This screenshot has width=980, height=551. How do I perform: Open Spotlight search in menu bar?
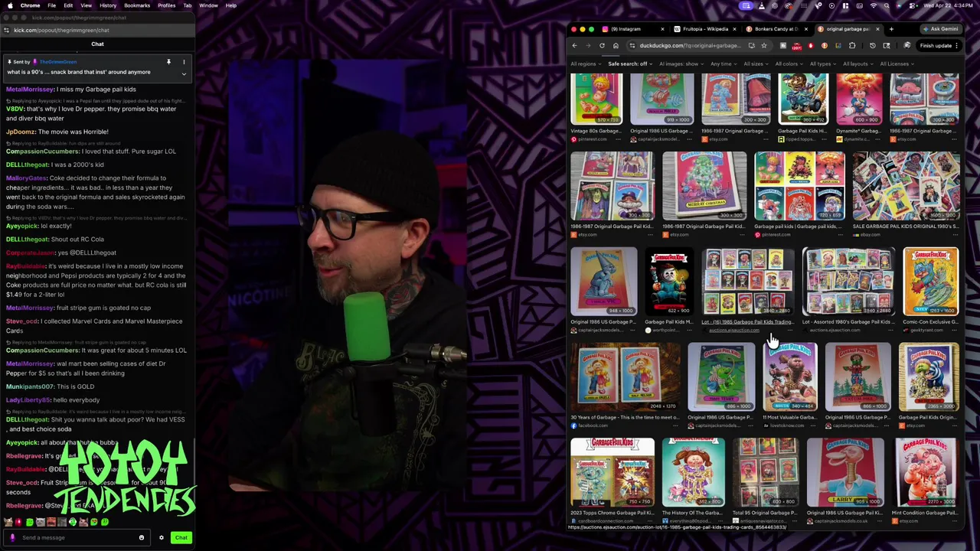click(887, 5)
